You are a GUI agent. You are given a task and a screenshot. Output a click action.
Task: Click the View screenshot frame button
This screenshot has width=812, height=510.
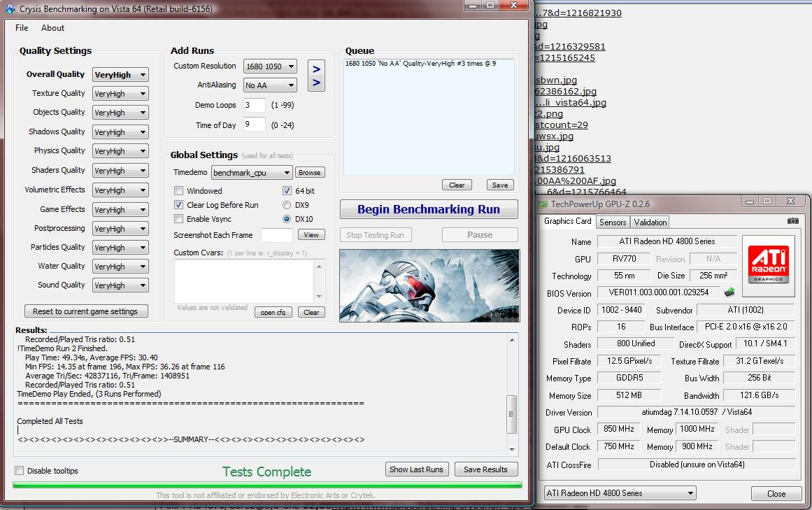(311, 234)
